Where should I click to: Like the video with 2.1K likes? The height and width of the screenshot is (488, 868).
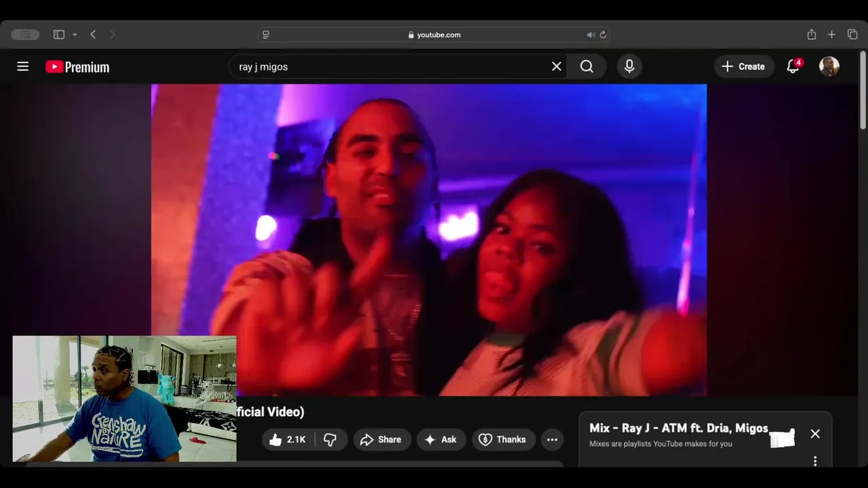click(288, 440)
